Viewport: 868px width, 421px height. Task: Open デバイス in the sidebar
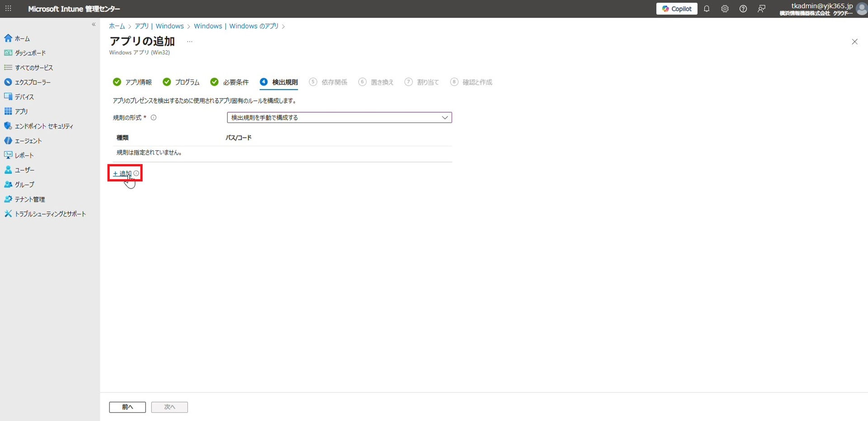pos(24,97)
